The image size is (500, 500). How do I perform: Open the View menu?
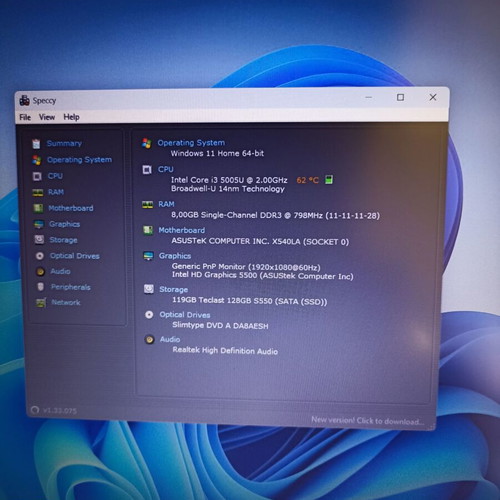[x=47, y=117]
